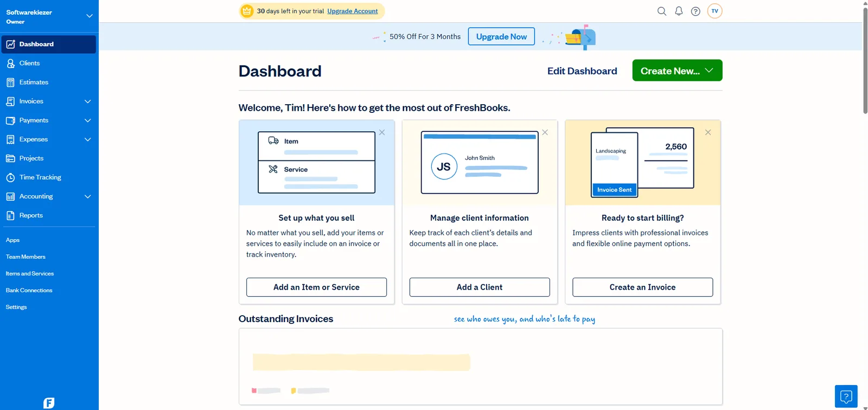Image resolution: width=868 pixels, height=410 pixels.
Task: Open the support chat widget icon
Action: coord(846,396)
